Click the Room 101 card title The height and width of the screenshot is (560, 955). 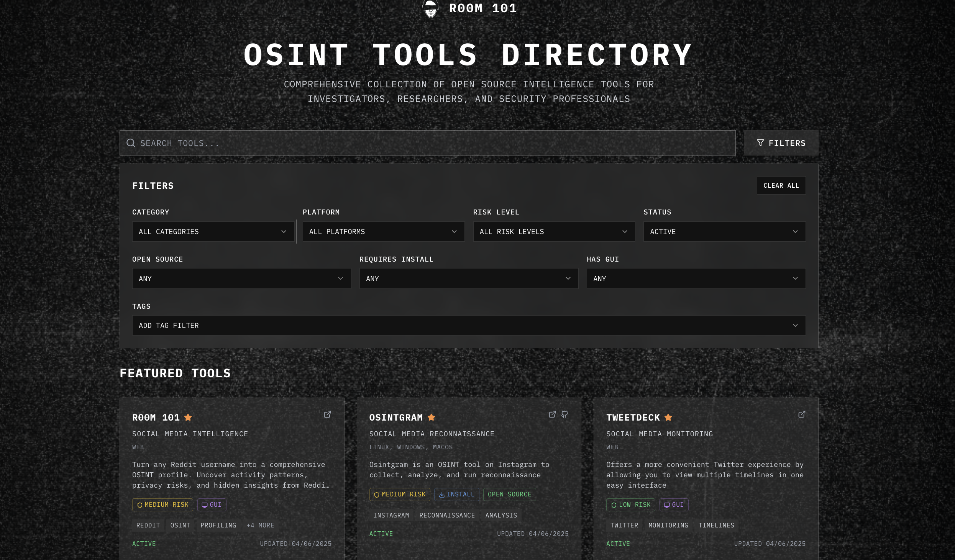156,418
